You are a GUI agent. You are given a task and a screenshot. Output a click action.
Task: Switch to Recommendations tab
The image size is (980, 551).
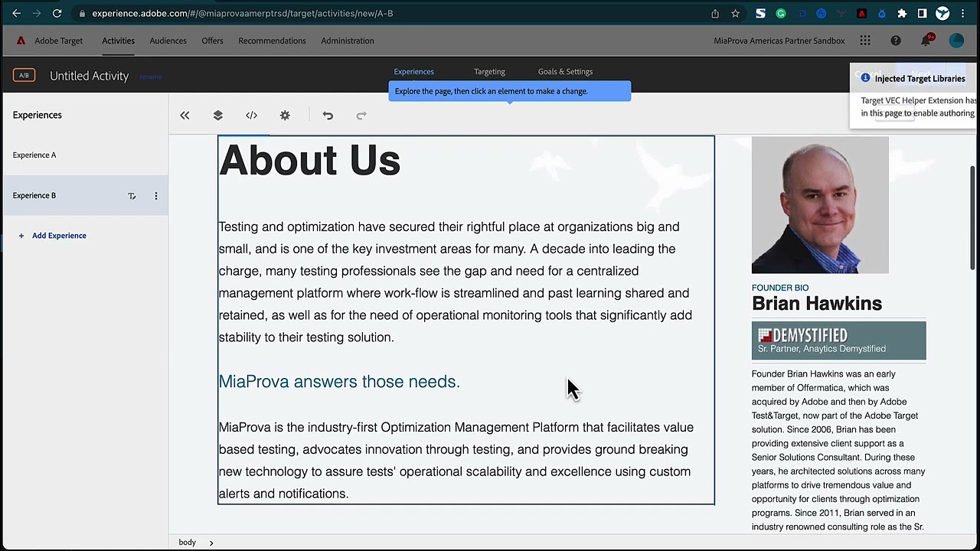(272, 41)
